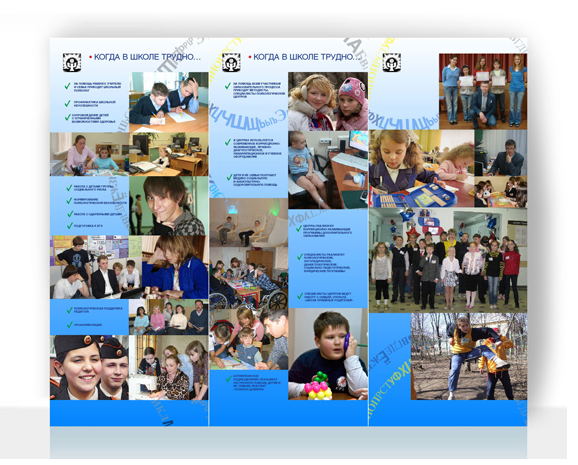578x465 pixels.
Task: Click the emblem logo on the right panel
Action: [391, 62]
